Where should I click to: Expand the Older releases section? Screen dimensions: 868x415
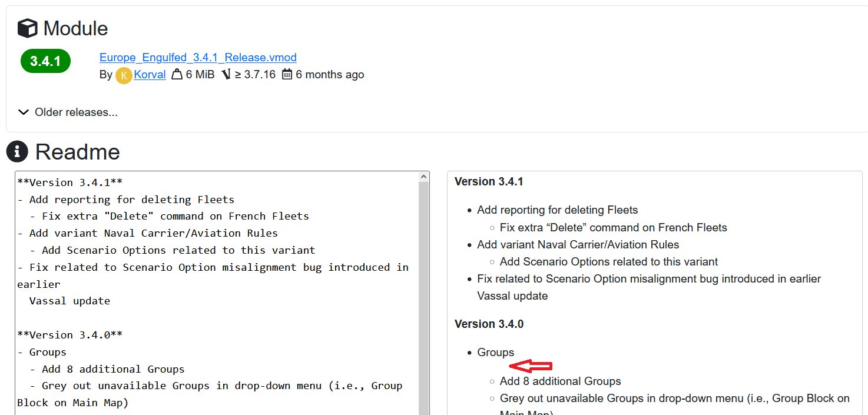68,112
